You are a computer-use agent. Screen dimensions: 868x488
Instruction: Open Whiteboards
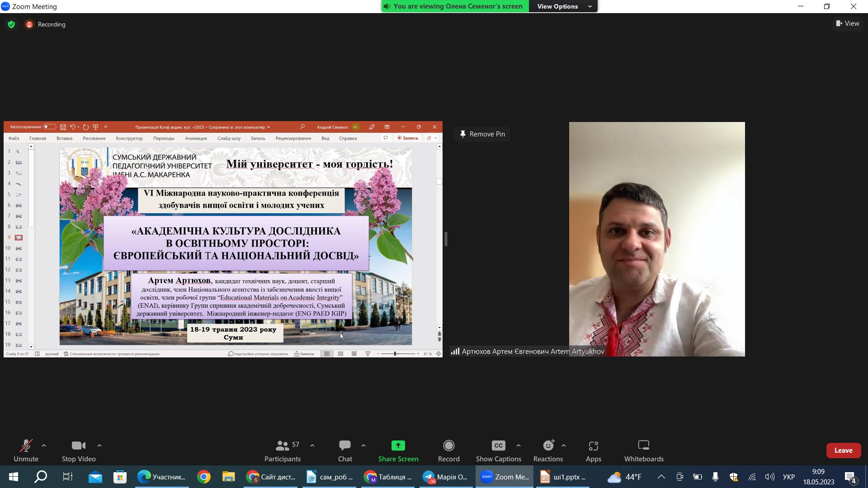643,446
